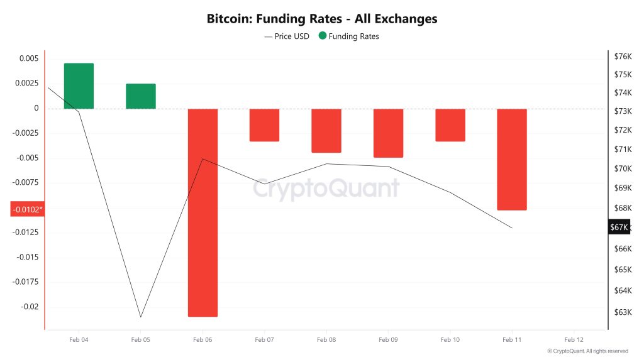Click the black $67K price marker
Viewport: 644px width, 362px height.
click(x=618, y=227)
